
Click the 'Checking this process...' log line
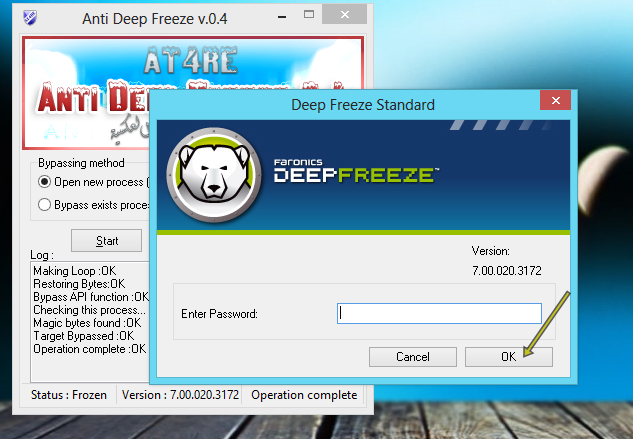[89, 310]
